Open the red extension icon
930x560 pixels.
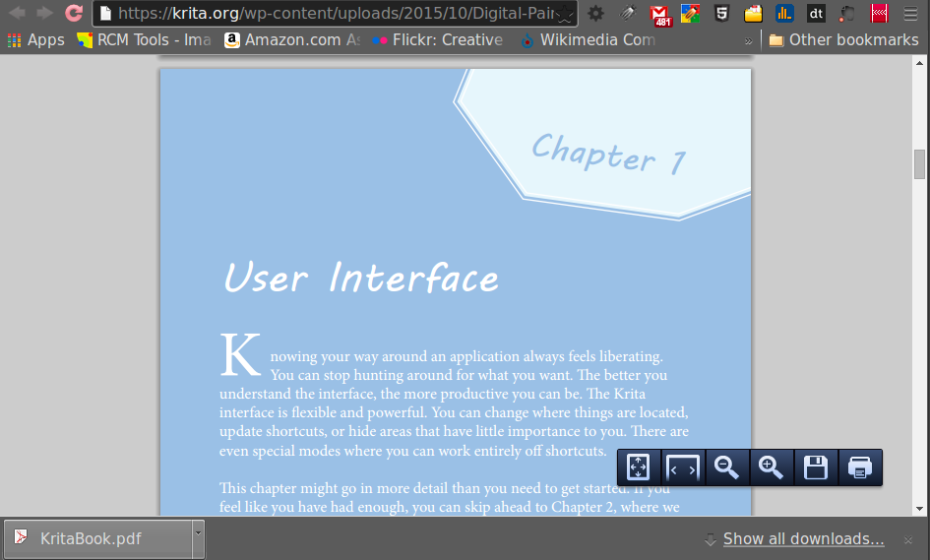[x=879, y=13]
